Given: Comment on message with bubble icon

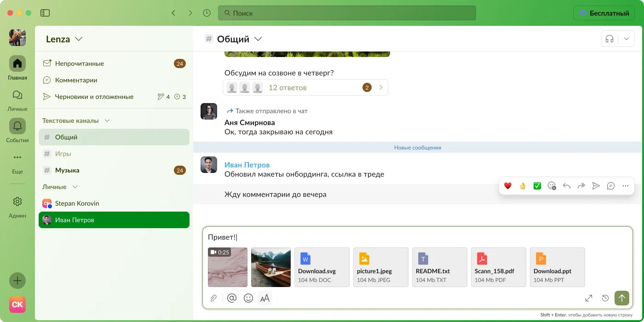Looking at the screenshot, I should (x=611, y=186).
